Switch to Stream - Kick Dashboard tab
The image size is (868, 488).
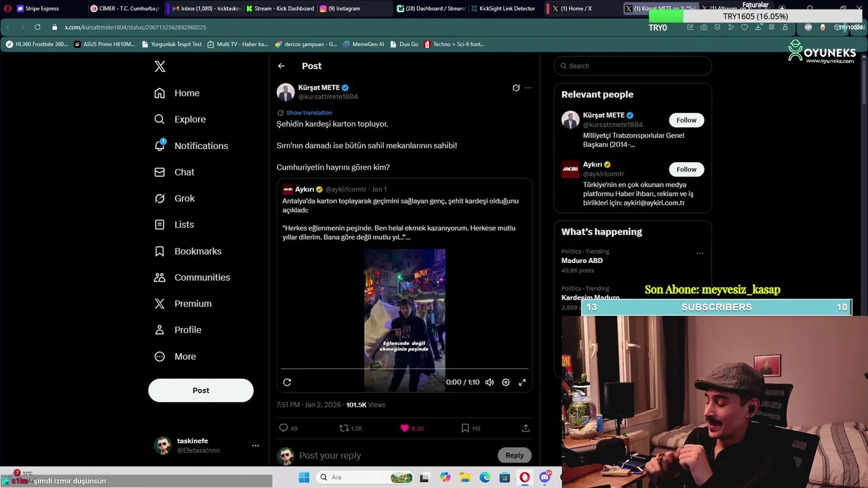click(x=280, y=9)
